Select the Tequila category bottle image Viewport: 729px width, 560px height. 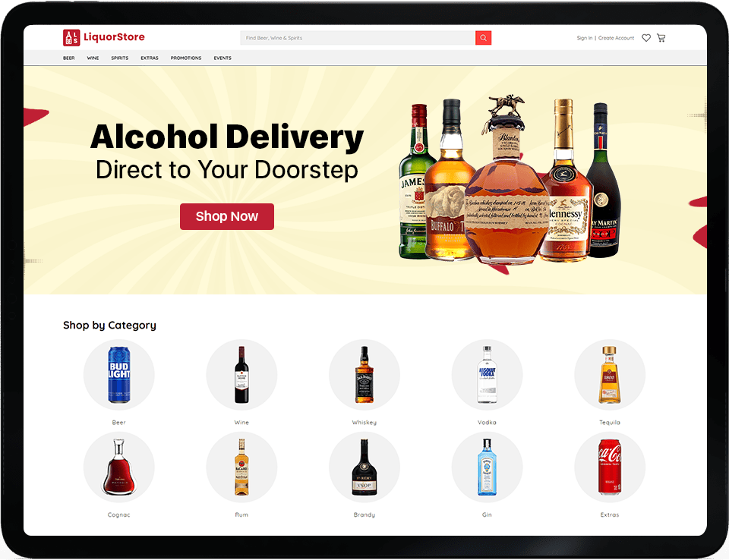pos(610,375)
